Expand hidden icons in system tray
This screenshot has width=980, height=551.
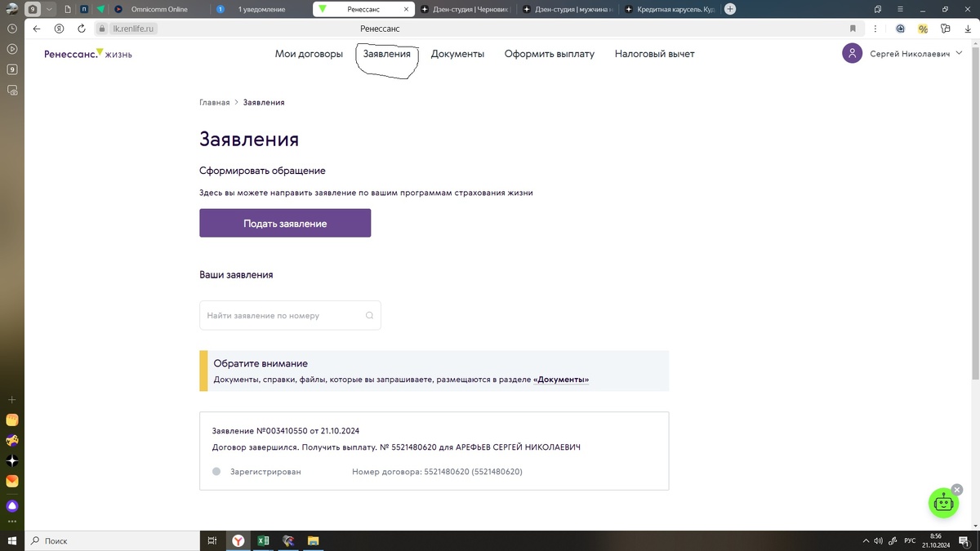pos(865,540)
